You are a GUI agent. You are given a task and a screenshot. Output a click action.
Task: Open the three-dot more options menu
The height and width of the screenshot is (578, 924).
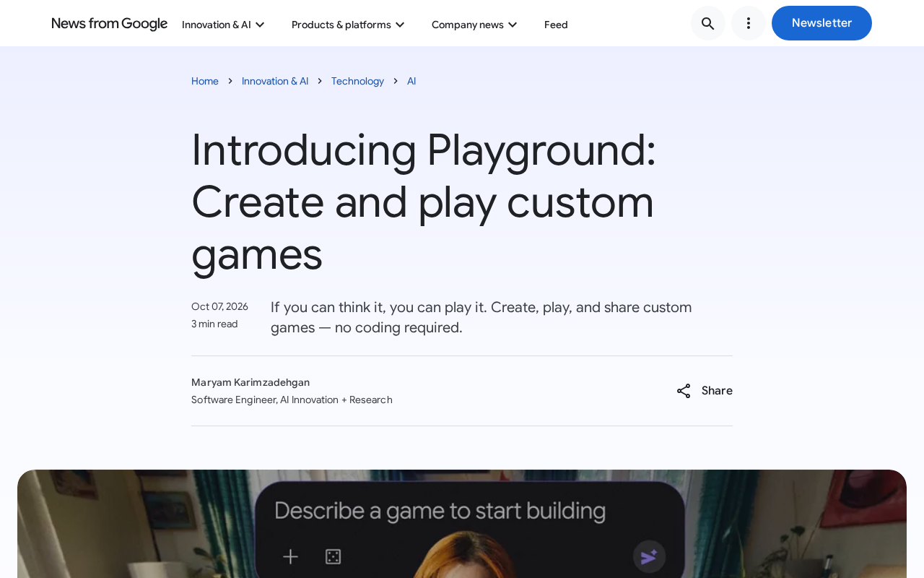(x=749, y=23)
